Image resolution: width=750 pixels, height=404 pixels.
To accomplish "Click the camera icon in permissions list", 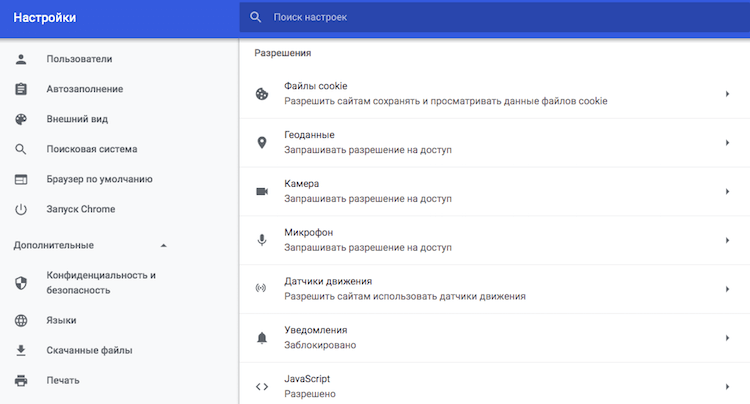I will (x=262, y=192).
